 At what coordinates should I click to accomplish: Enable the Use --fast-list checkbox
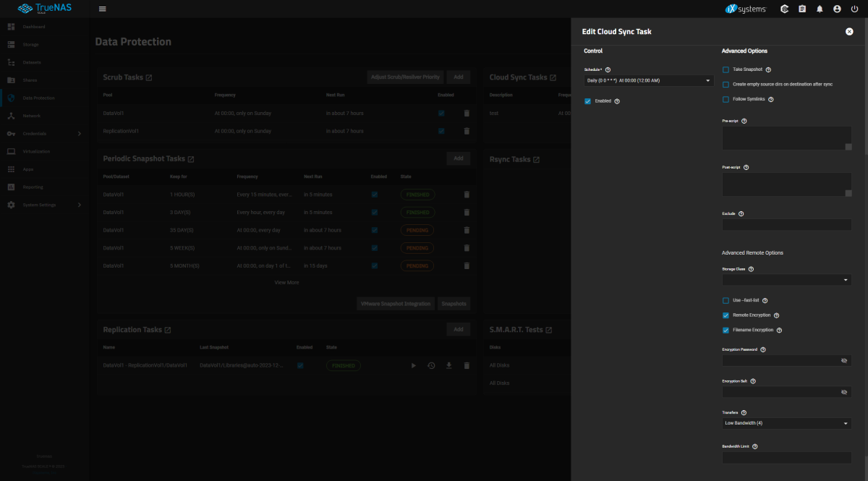726,300
